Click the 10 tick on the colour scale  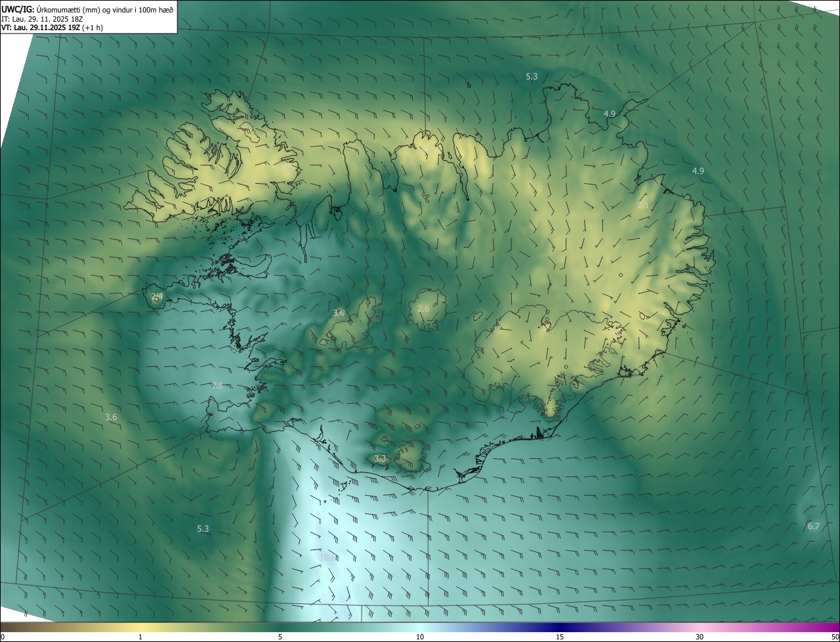tap(420, 637)
